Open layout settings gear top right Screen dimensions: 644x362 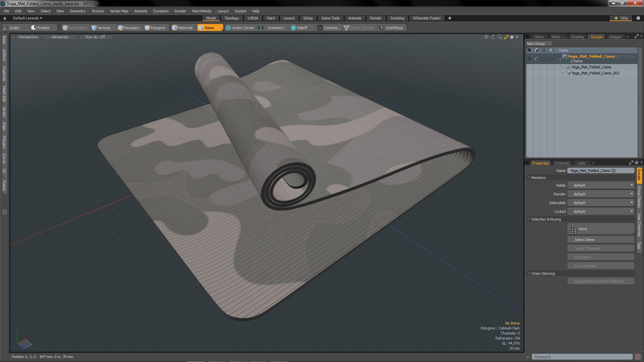[x=638, y=18]
